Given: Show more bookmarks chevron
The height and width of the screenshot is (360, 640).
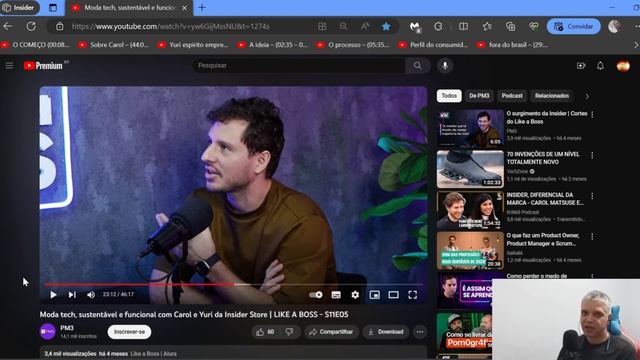Looking at the screenshot, I should point(636,45).
